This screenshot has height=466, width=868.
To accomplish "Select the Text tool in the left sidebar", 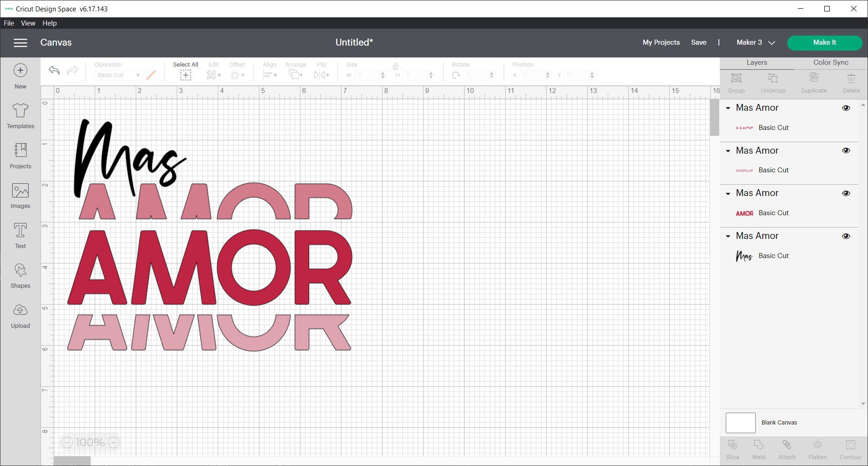I will (x=20, y=234).
